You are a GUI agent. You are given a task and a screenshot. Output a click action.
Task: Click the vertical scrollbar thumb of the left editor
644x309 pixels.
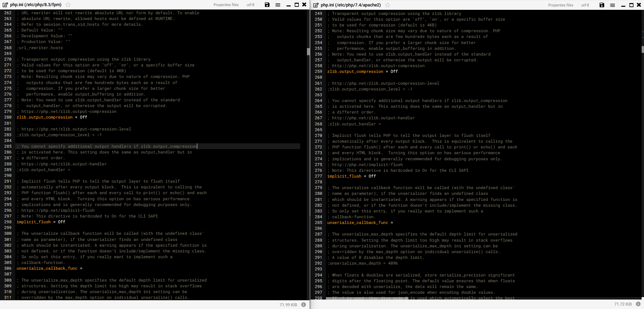point(308,52)
